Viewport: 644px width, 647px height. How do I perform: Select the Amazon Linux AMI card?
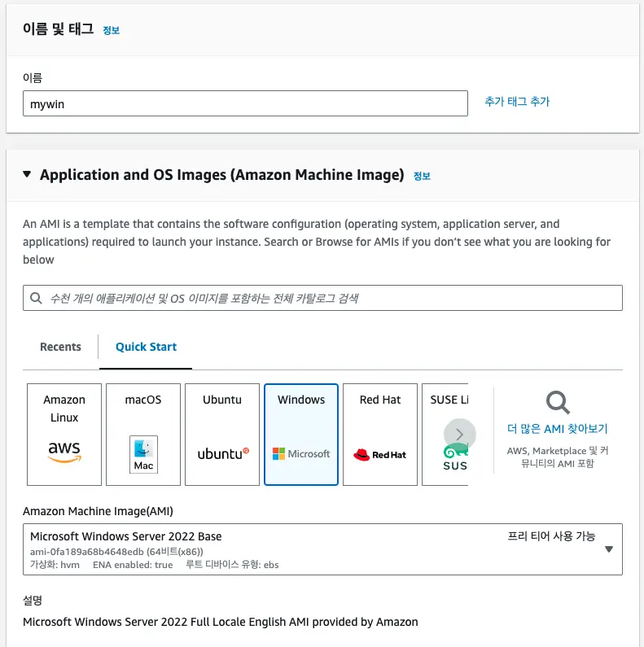tap(64, 435)
